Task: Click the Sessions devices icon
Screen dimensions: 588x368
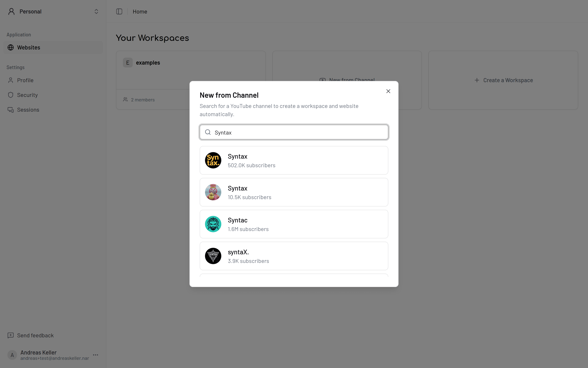Action: pos(10,110)
